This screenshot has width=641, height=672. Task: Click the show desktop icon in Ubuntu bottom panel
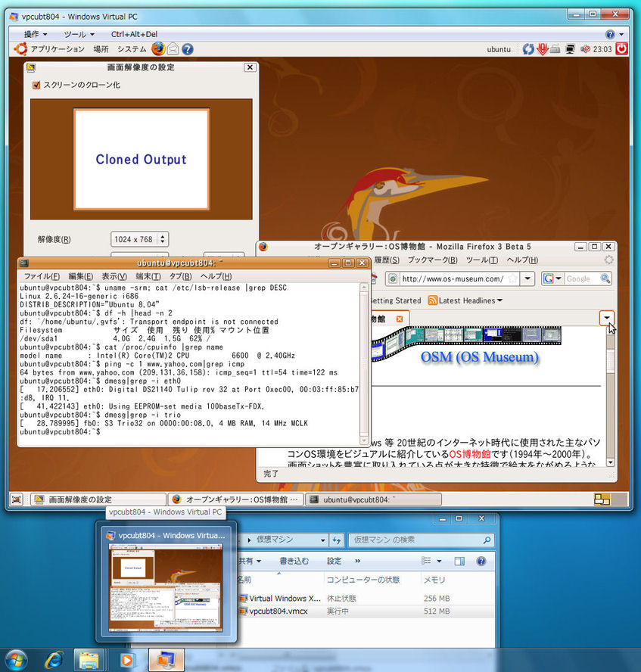point(17,499)
